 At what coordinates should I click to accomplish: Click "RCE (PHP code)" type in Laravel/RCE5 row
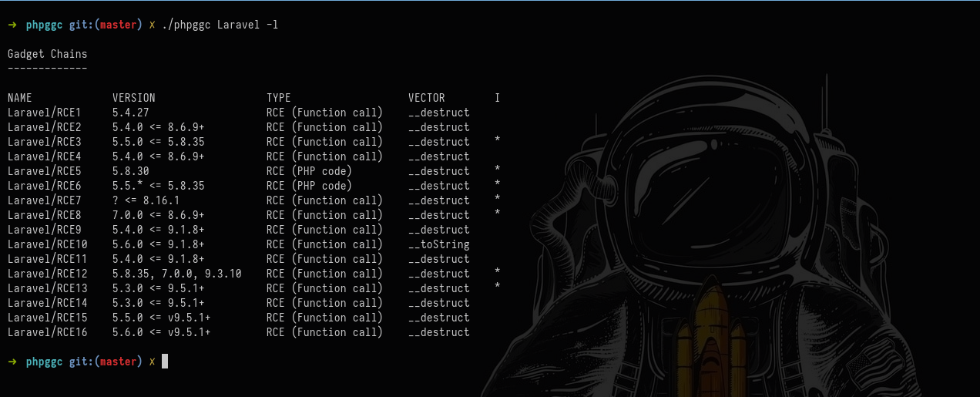coord(309,171)
